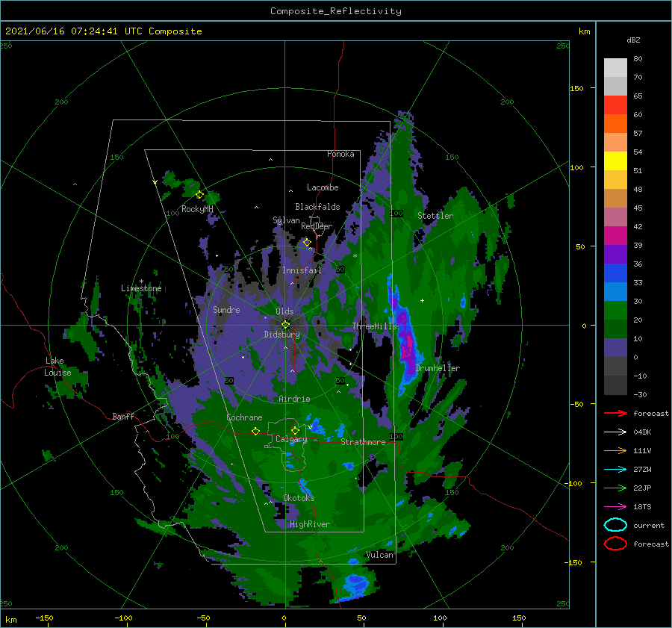The height and width of the screenshot is (628, 672).
Task: Click the magenta swatch above 39 dBZ
Action: [615, 236]
